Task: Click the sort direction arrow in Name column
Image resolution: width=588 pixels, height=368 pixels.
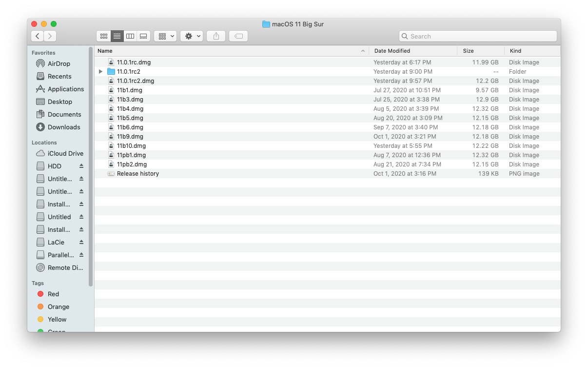Action: tap(363, 51)
